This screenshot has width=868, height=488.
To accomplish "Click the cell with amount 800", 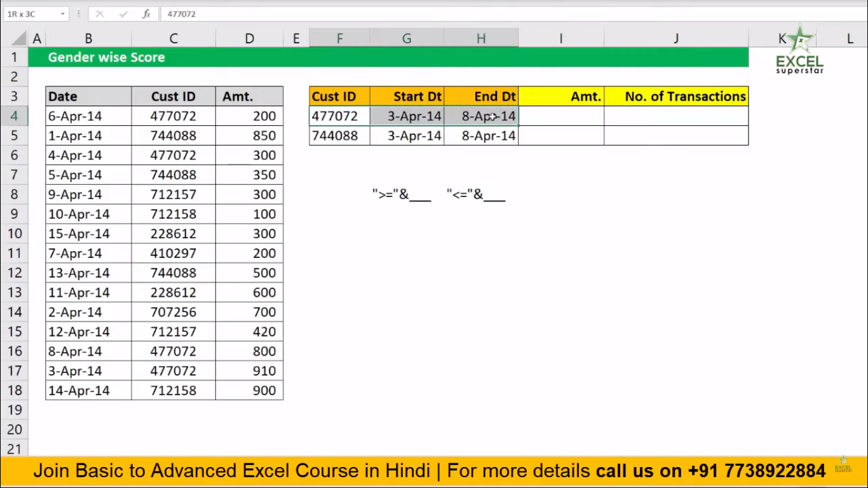I will [x=249, y=351].
